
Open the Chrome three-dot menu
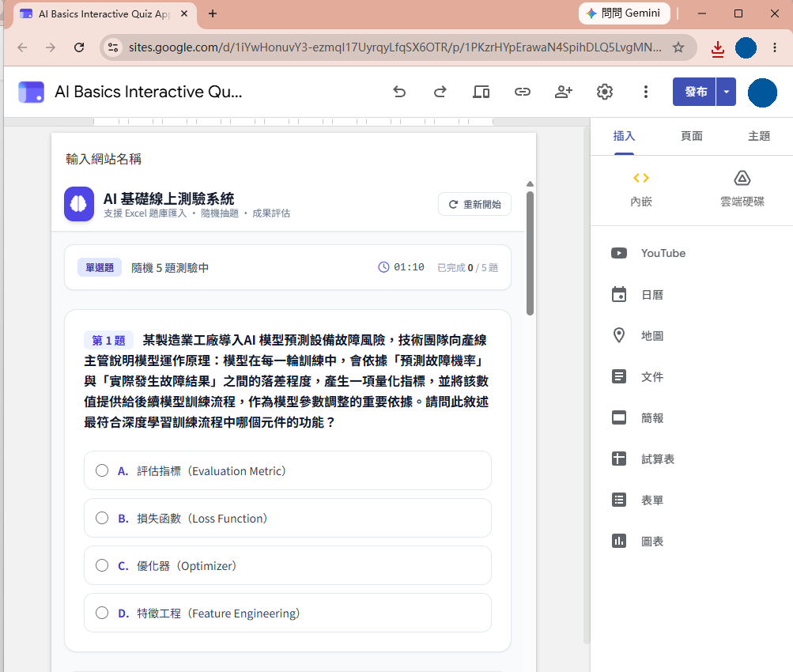pos(775,47)
